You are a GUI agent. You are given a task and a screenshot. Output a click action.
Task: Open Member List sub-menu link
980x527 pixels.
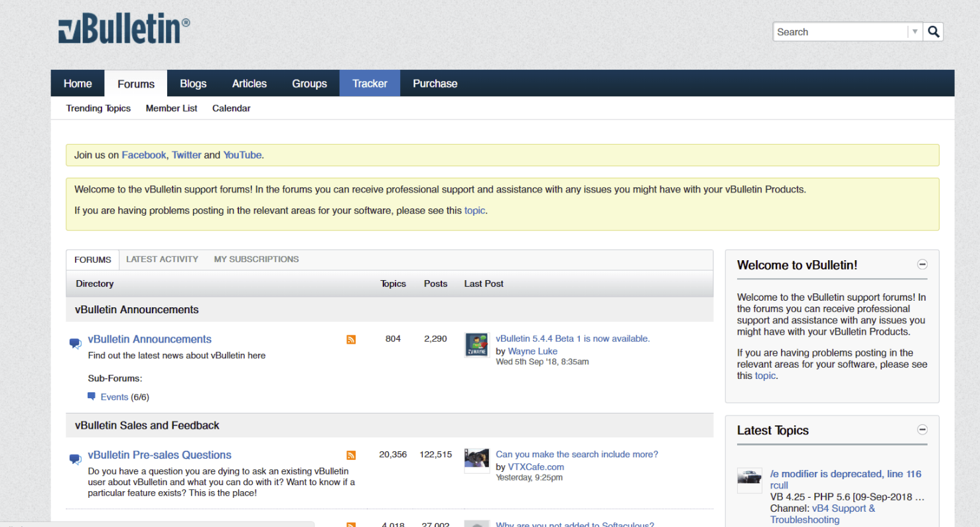click(x=171, y=108)
